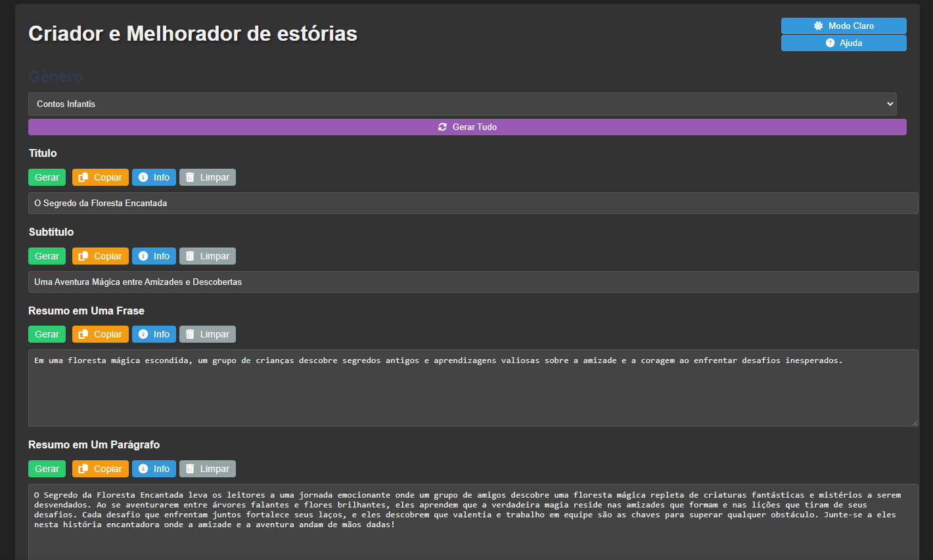This screenshot has width=933, height=560.
Task: Click the Título text input field
Action: 472,203
